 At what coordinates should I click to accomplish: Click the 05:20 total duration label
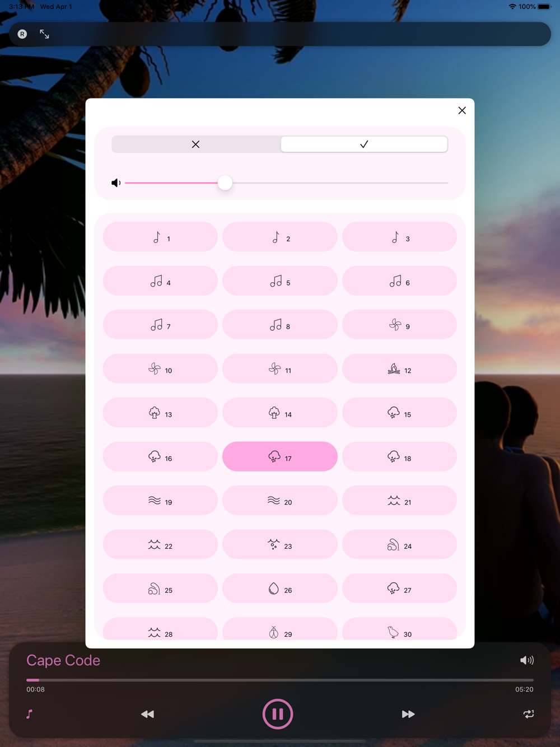point(524,689)
